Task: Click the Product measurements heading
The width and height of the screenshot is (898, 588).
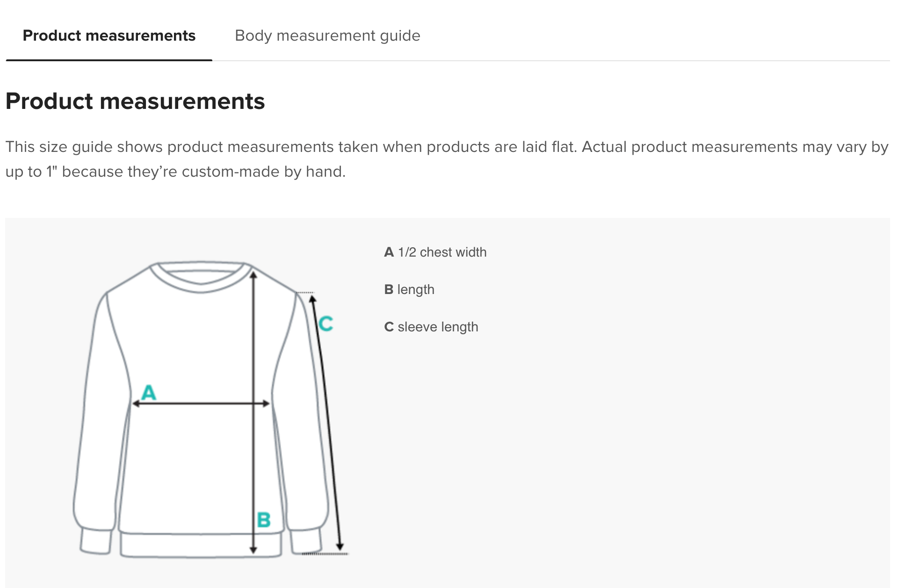Action: coord(135,101)
